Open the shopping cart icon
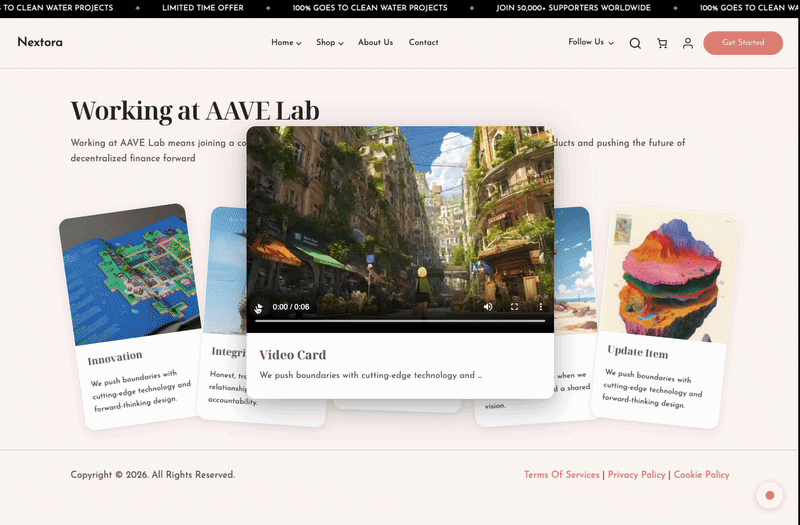 coord(662,43)
